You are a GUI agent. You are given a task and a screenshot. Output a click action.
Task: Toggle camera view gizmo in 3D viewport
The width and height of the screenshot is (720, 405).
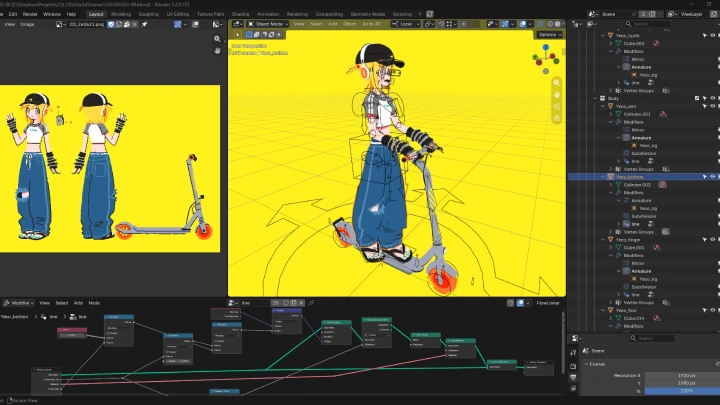coord(557,107)
